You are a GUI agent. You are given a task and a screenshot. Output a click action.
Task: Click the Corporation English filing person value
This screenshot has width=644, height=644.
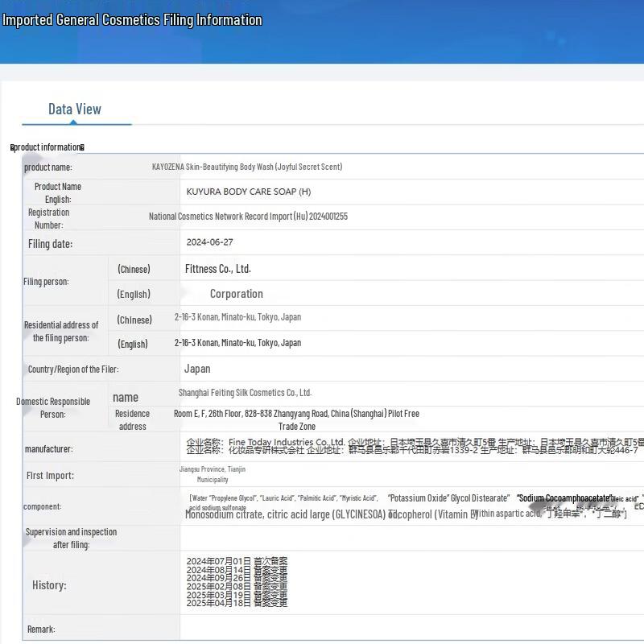click(x=236, y=294)
